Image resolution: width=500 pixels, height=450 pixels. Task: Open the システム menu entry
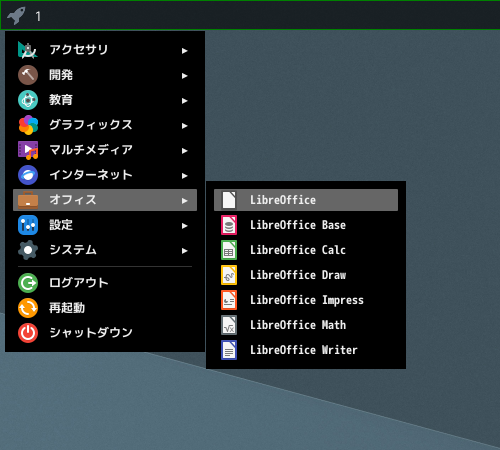pyautogui.click(x=105, y=250)
